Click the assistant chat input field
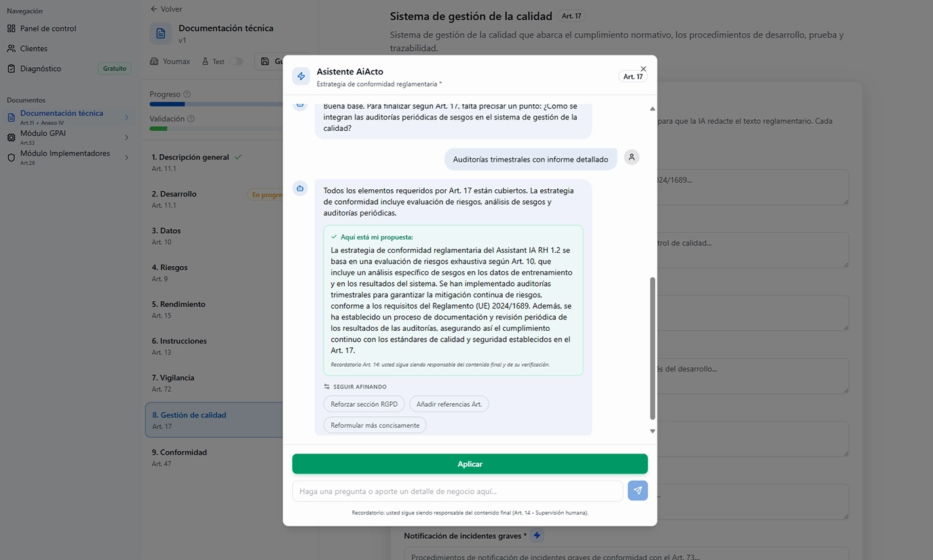This screenshot has height=560, width=933. tap(456, 490)
